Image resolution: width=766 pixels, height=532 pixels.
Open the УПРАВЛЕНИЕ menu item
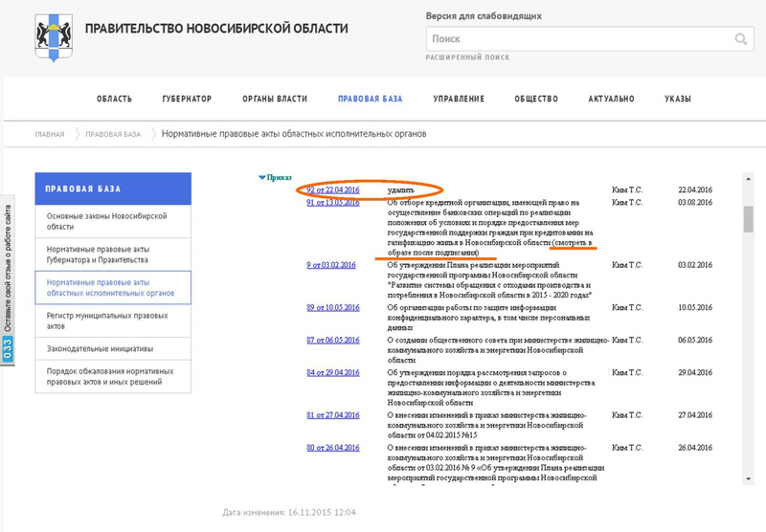coord(459,100)
